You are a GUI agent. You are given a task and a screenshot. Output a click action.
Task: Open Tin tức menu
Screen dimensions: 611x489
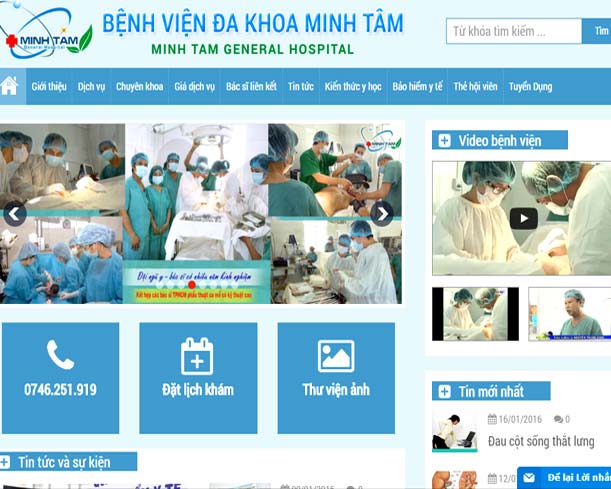coord(300,87)
